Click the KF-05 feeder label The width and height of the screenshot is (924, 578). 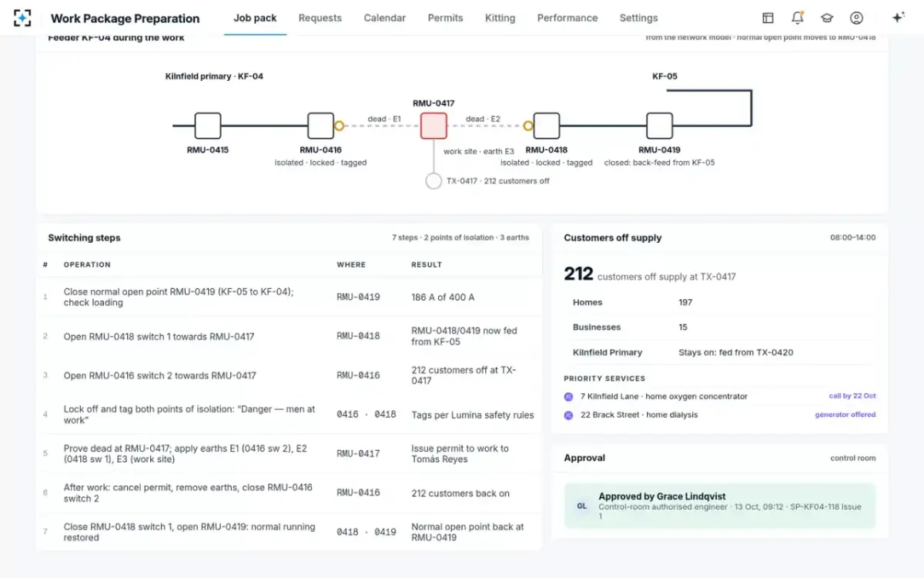pyautogui.click(x=665, y=76)
